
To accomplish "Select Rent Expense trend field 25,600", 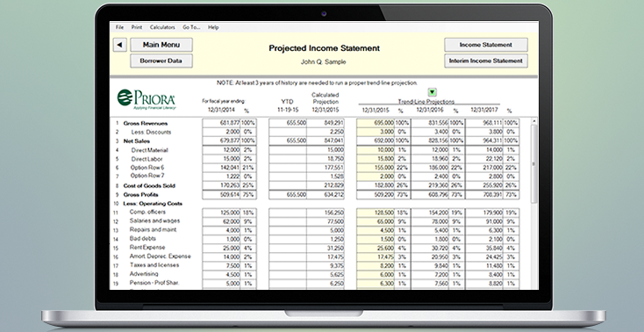I will coord(376,248).
